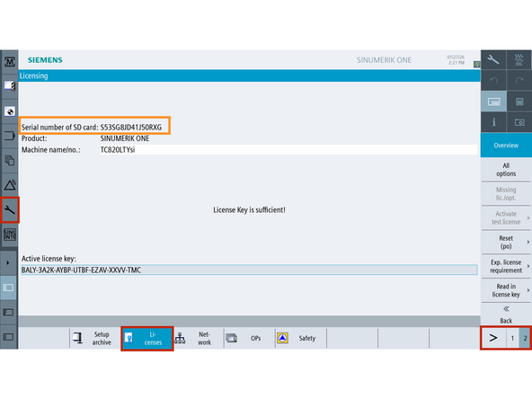
Task: Open Exp. license requirement softkey
Action: pos(506,266)
